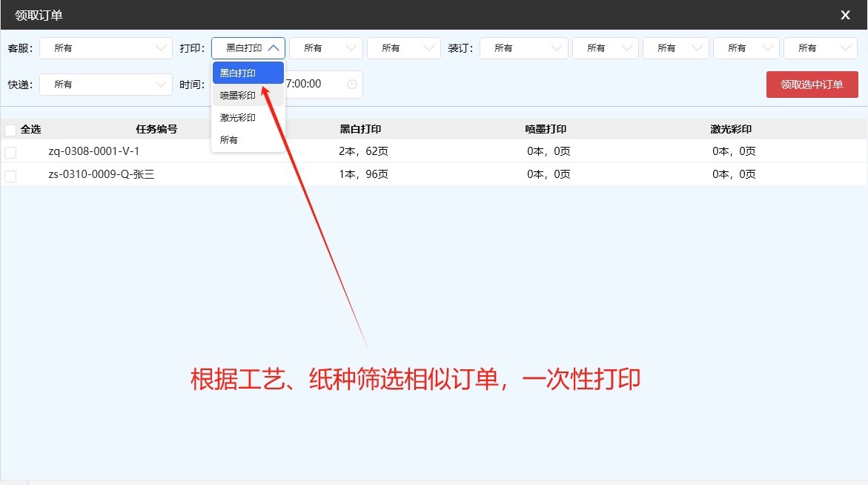Expand the 快递 dropdown
The image size is (868, 485).
click(106, 85)
